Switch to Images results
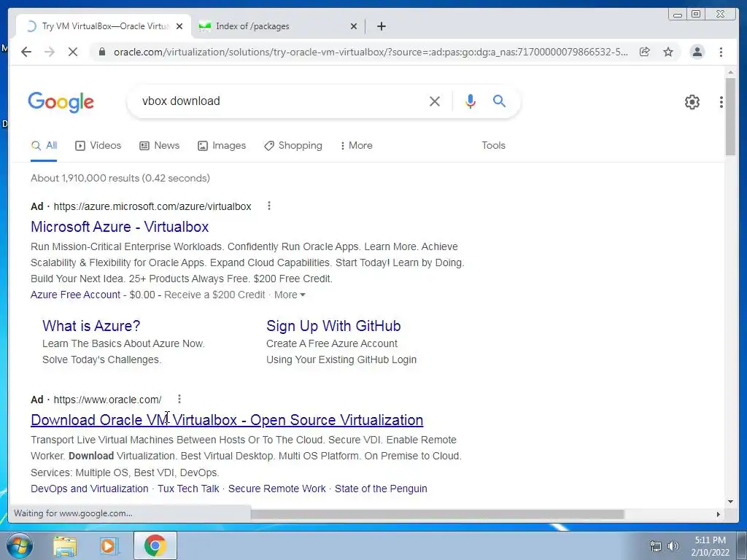Image resolution: width=747 pixels, height=560 pixels. point(222,146)
